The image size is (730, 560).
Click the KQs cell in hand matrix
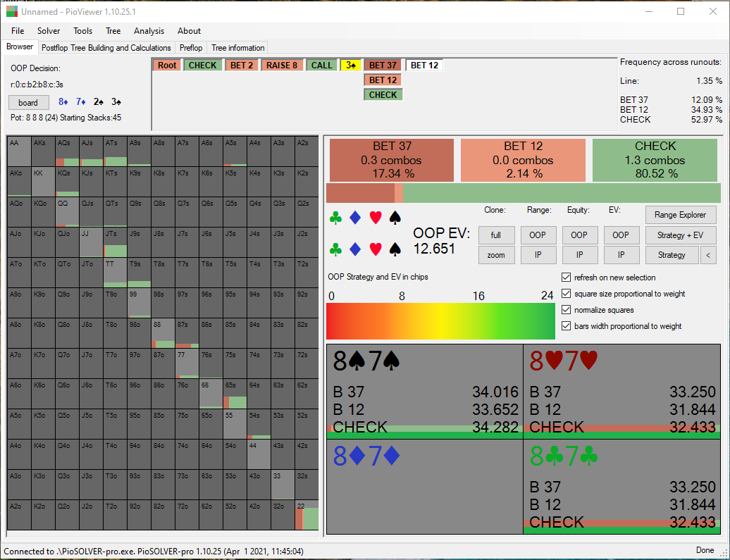click(x=67, y=182)
